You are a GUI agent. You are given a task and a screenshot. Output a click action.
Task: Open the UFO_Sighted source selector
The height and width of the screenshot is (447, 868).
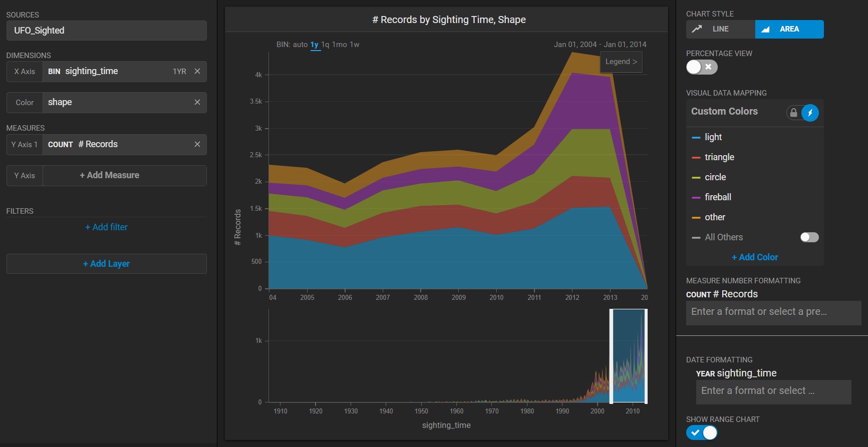tap(106, 31)
